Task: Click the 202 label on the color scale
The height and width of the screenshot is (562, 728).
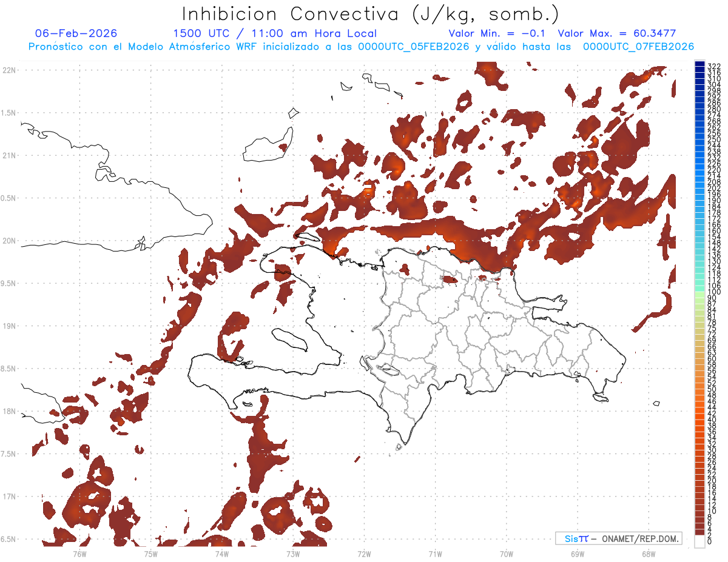Action: pos(714,188)
